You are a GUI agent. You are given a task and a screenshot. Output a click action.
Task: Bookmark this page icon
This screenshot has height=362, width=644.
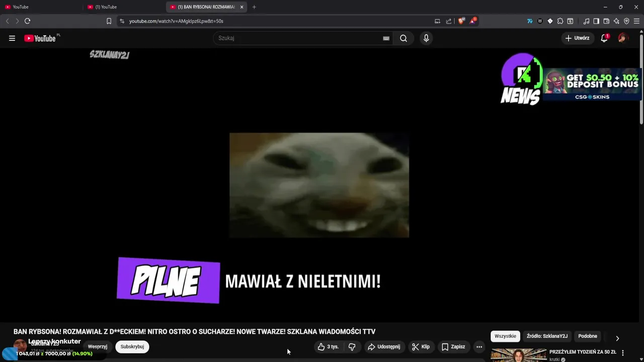[109, 21]
